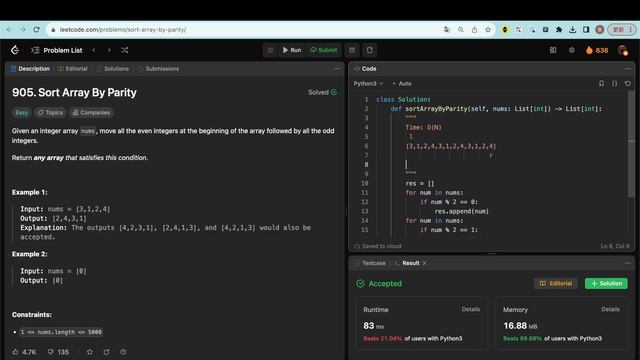This screenshot has height=360, width=640.
Task: Add problem to favorites star icon
Action: pos(90,352)
